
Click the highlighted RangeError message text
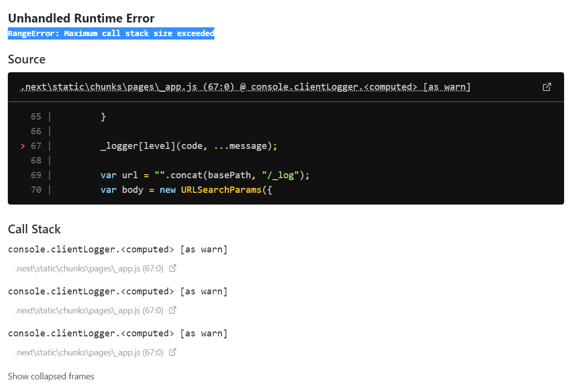tap(111, 33)
